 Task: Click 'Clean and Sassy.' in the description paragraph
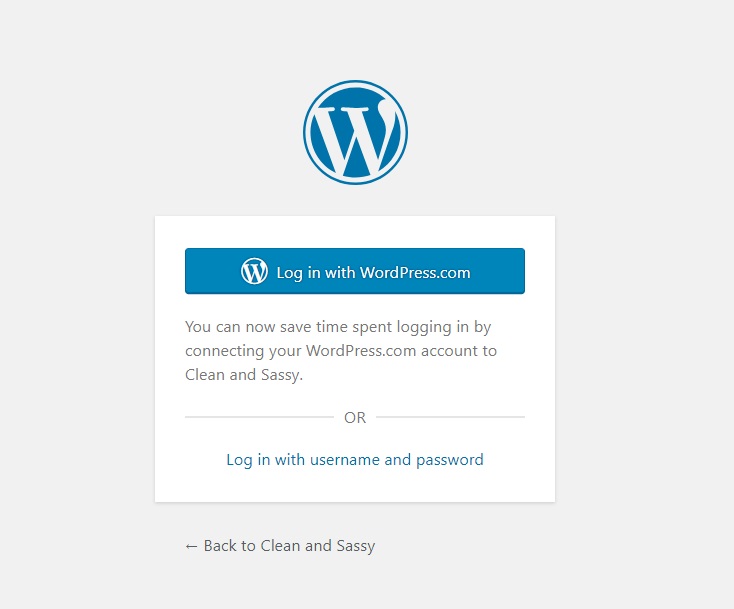[244, 375]
